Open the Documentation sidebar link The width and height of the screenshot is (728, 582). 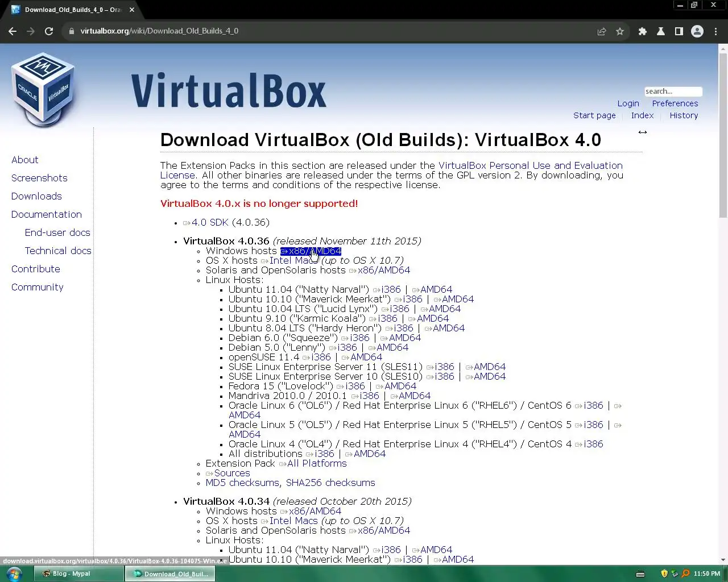tap(47, 215)
